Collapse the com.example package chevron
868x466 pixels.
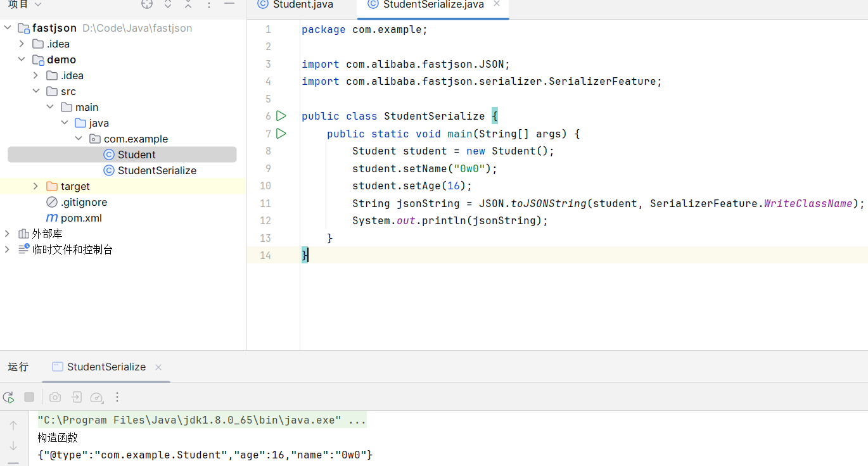[79, 139]
